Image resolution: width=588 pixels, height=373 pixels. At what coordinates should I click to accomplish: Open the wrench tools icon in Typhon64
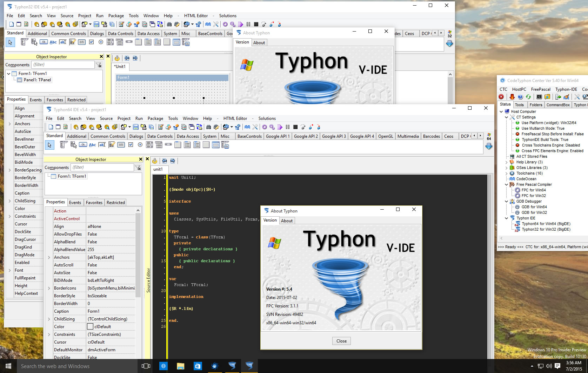coord(255,127)
